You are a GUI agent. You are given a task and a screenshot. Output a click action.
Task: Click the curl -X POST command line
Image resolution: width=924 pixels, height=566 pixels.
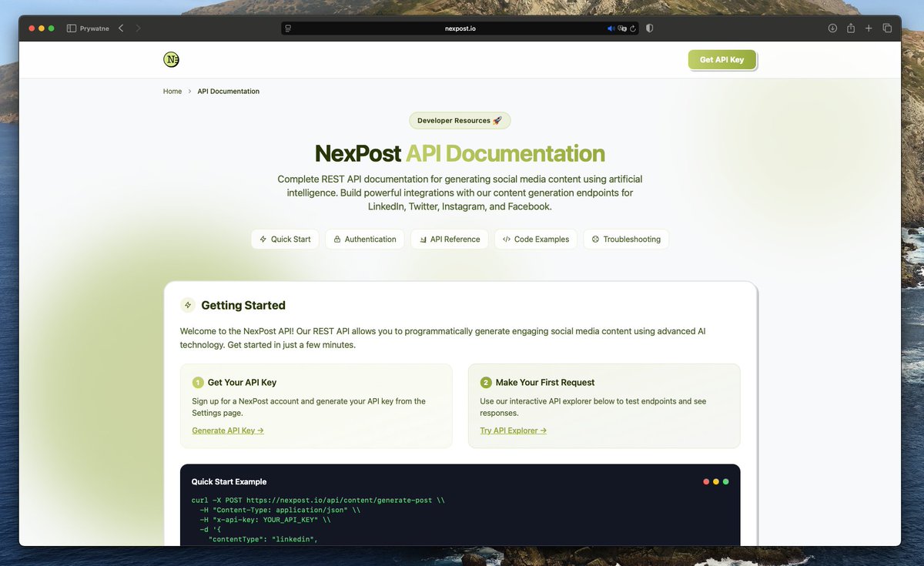(x=318, y=501)
